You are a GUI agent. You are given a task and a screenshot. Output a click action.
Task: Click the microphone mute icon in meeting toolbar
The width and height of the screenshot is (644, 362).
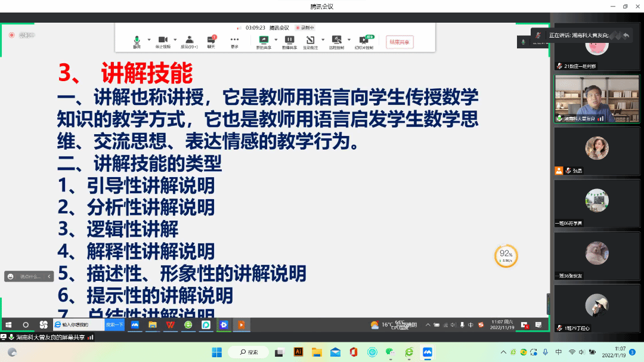[x=137, y=40]
